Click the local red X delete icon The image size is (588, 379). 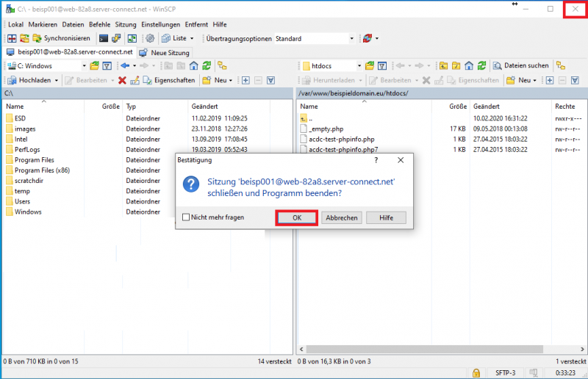tap(122, 80)
